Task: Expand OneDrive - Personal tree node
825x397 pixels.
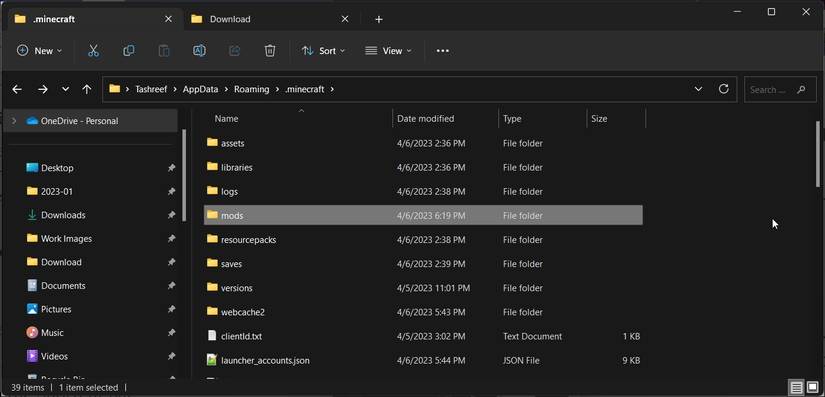Action: 14,121
